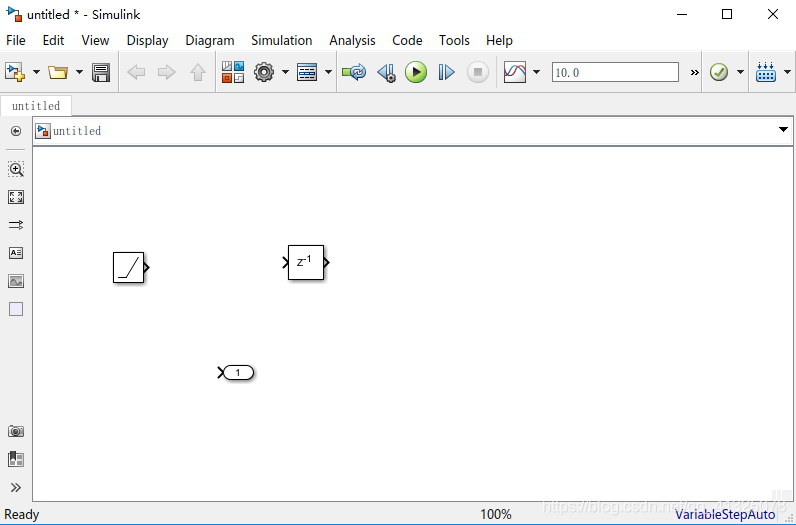Screen dimensions: 796x525
Task: Select the Image annotation tool
Action: click(x=16, y=281)
